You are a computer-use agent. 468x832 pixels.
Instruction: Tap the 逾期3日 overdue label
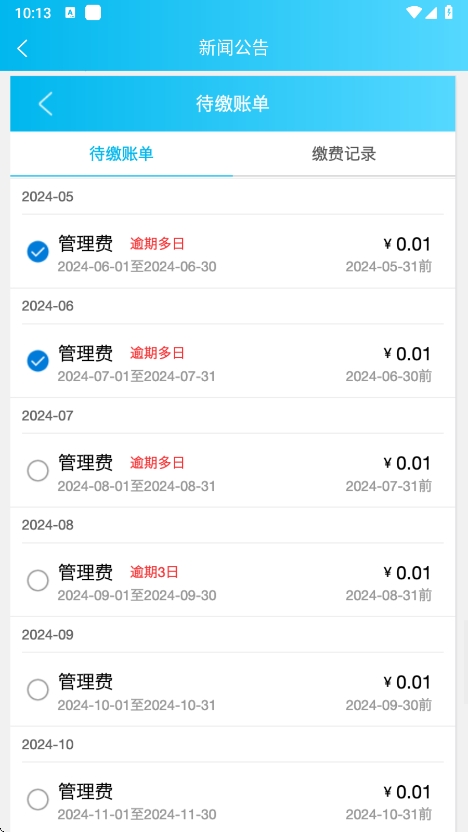coord(154,572)
